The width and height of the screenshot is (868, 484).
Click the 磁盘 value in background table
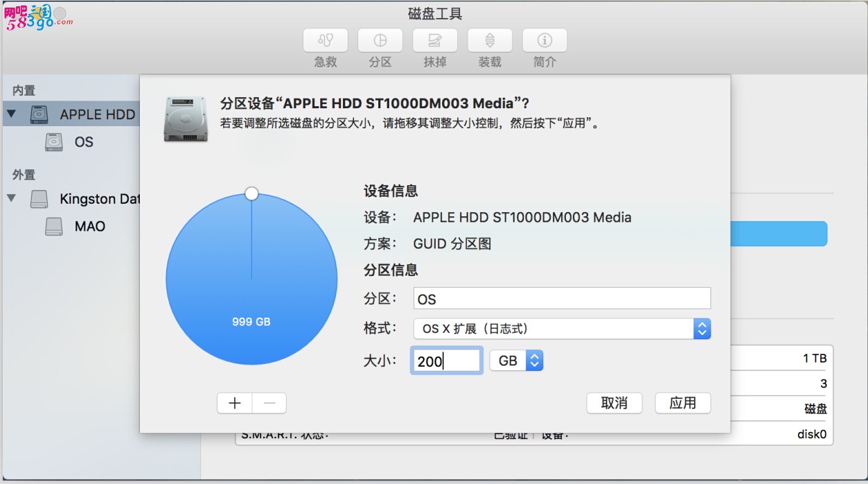pyautogui.click(x=815, y=409)
